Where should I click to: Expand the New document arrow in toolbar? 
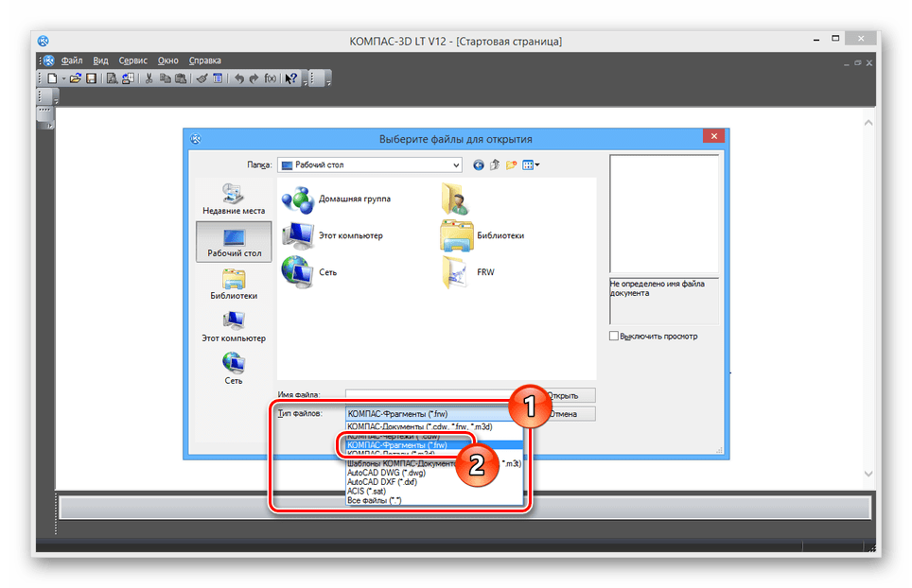(x=63, y=78)
